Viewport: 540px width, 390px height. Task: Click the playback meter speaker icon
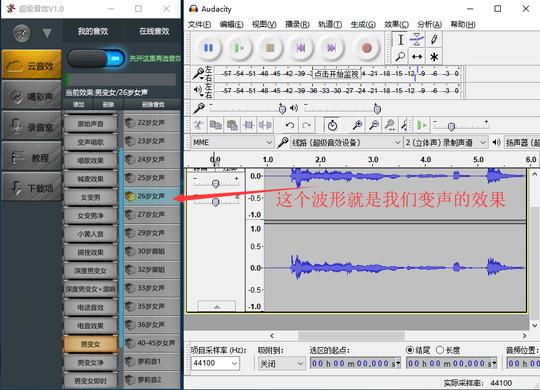click(198, 90)
